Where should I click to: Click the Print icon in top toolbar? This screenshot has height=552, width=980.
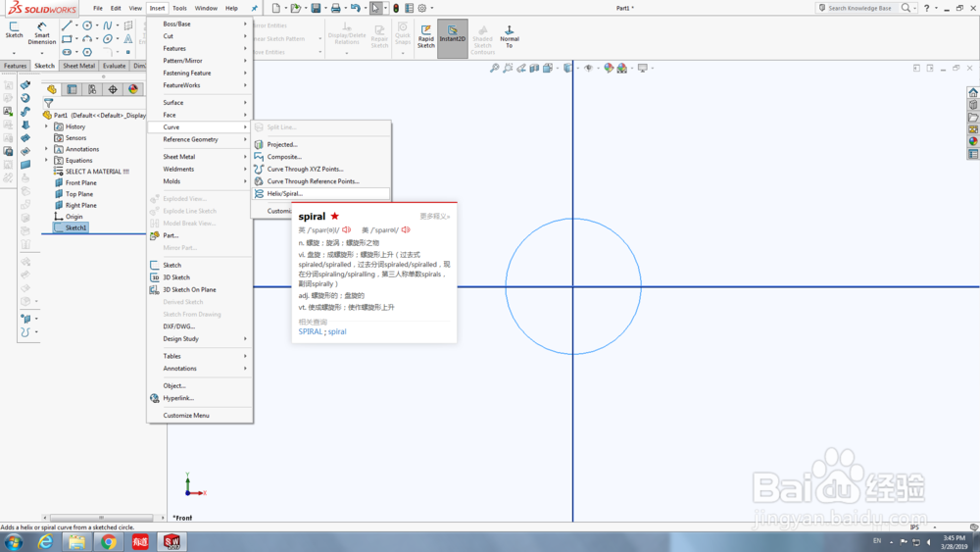click(x=335, y=8)
